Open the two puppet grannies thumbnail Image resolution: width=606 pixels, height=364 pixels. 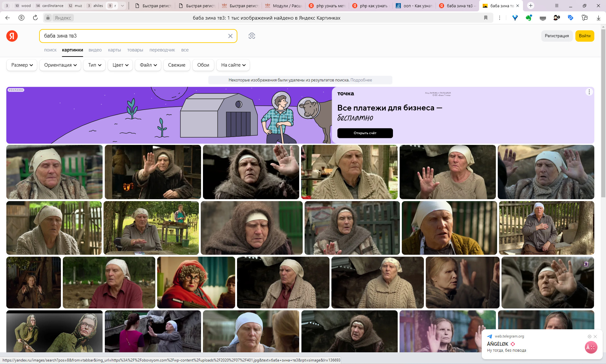(x=54, y=331)
